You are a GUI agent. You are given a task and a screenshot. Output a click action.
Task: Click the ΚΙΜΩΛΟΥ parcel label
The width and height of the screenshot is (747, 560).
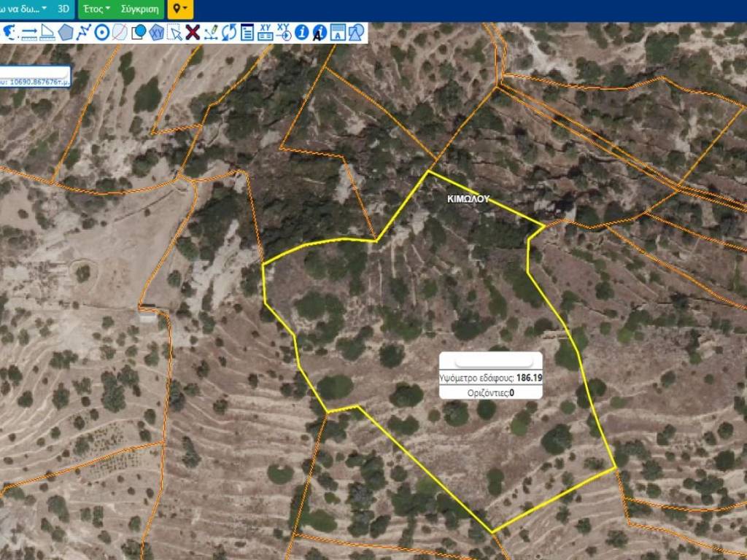468,198
